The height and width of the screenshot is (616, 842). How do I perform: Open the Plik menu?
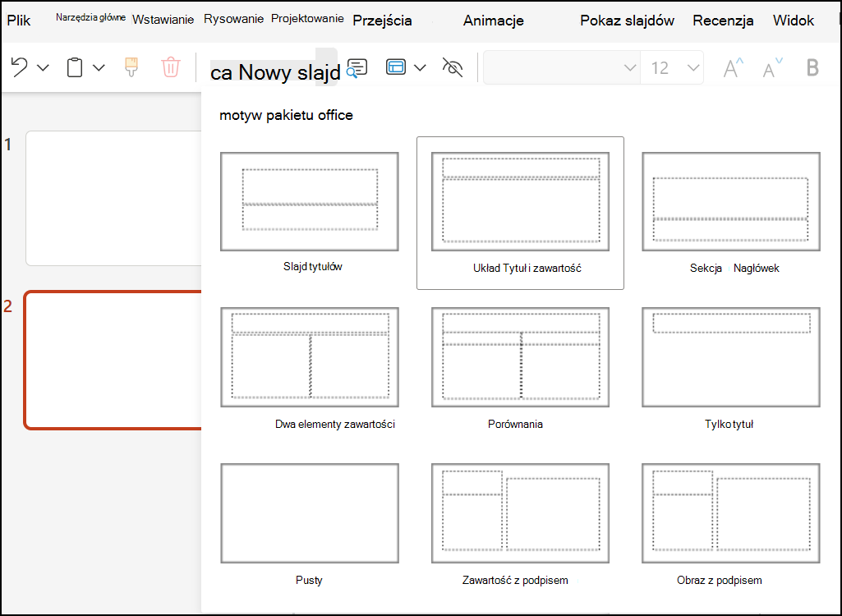(19, 21)
